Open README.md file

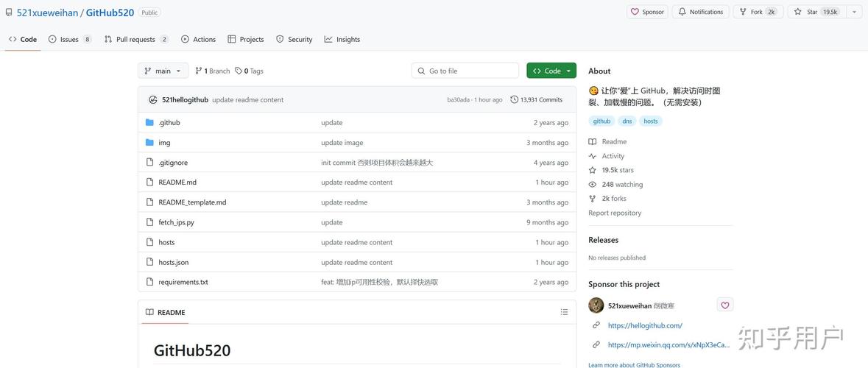pos(177,183)
